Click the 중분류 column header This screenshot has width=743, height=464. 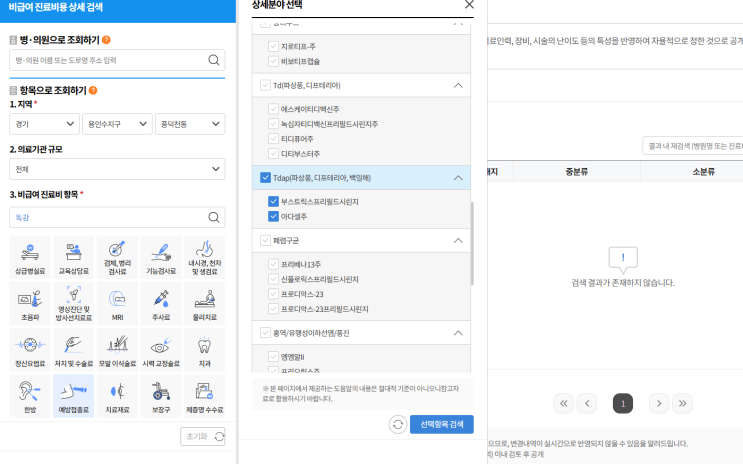[x=577, y=172]
